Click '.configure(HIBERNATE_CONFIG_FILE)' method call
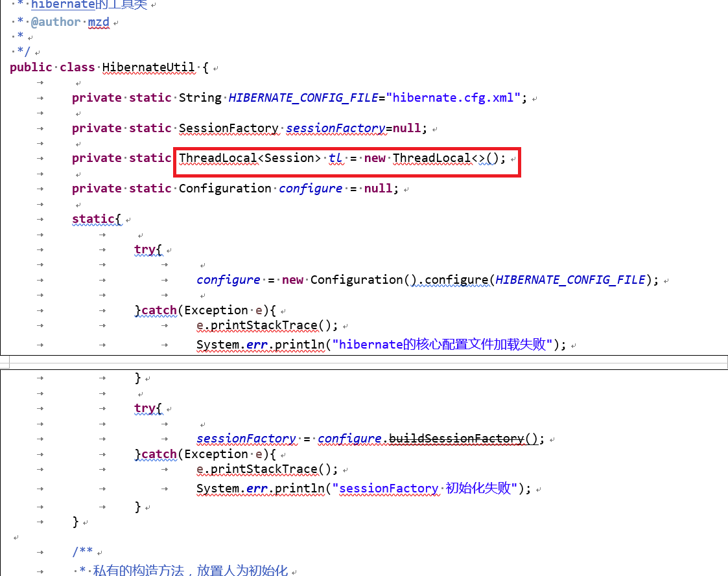Viewport: 728px width, 576px height. coord(535,280)
